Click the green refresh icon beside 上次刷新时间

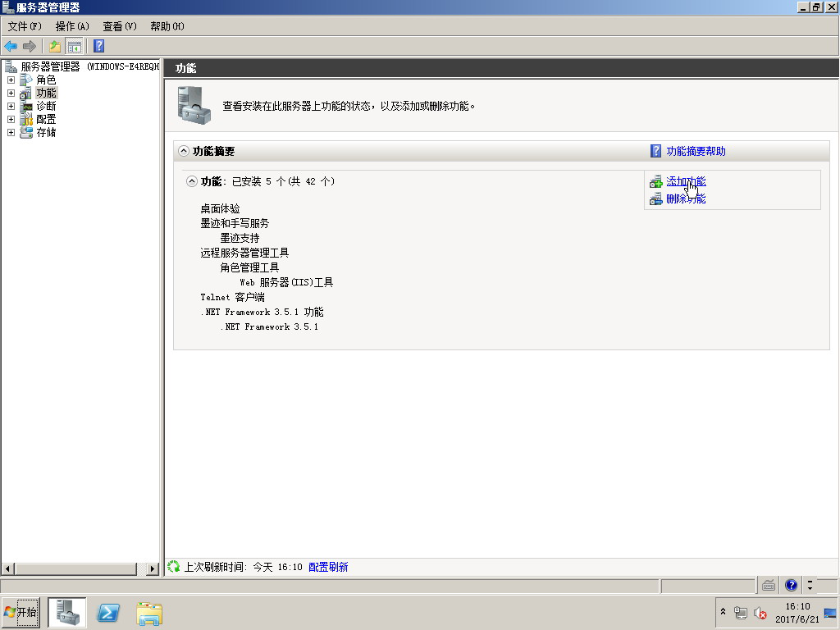[x=172, y=566]
